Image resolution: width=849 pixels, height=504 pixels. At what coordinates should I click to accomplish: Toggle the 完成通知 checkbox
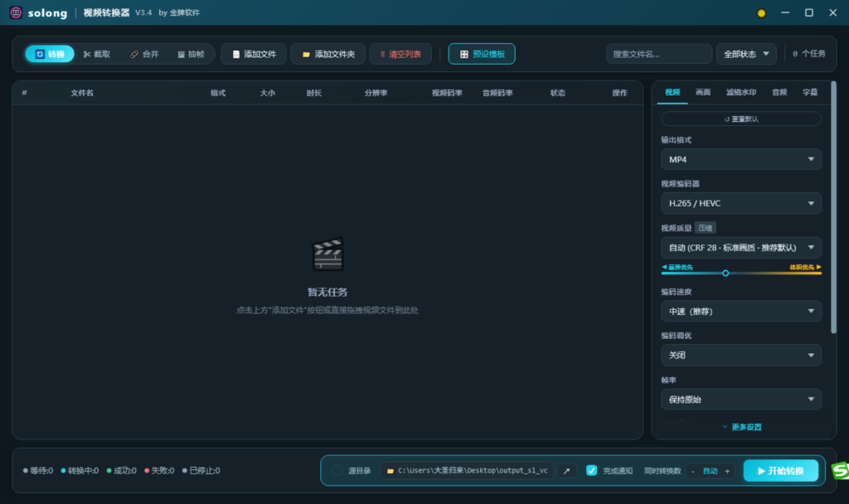coord(592,471)
